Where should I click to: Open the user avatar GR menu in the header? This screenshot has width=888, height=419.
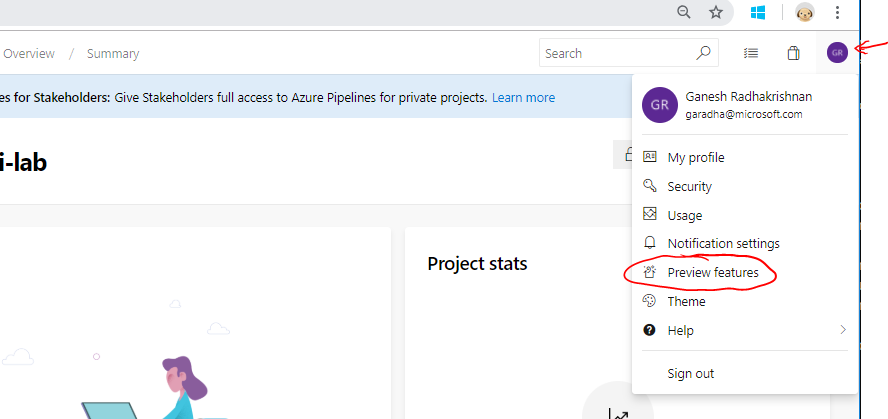837,53
